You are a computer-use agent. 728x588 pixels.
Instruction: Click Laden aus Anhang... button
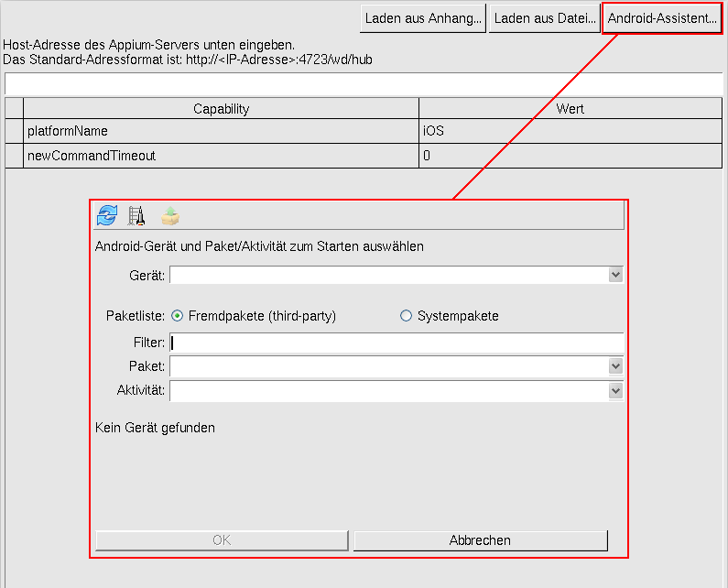(x=423, y=18)
